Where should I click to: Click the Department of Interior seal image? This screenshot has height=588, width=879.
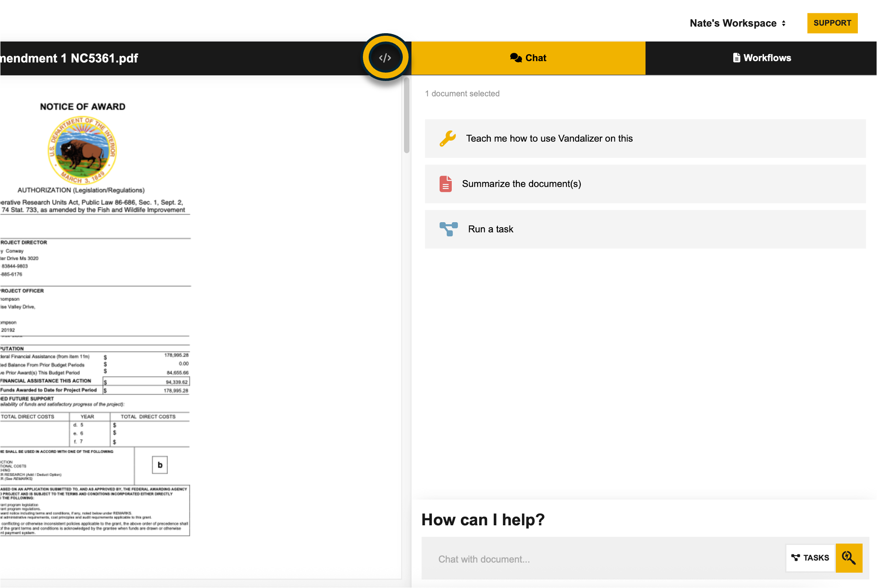tap(82, 150)
